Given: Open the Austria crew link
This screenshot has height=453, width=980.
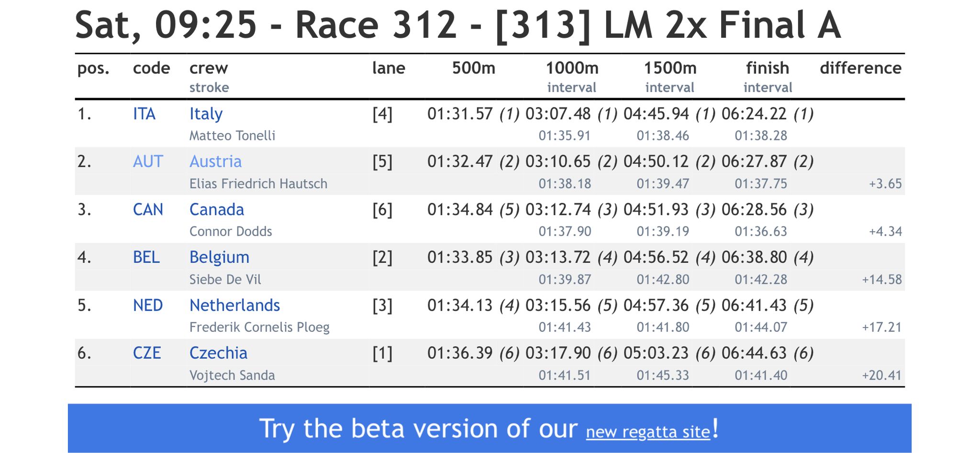Looking at the screenshot, I should pyautogui.click(x=215, y=162).
